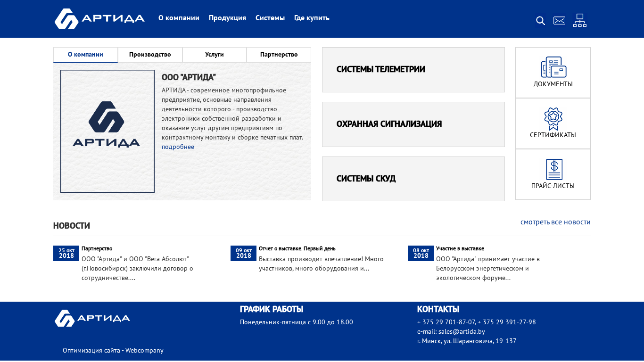Click the НОВОСТИ section heading
The height and width of the screenshot is (362, 644).
click(x=72, y=226)
